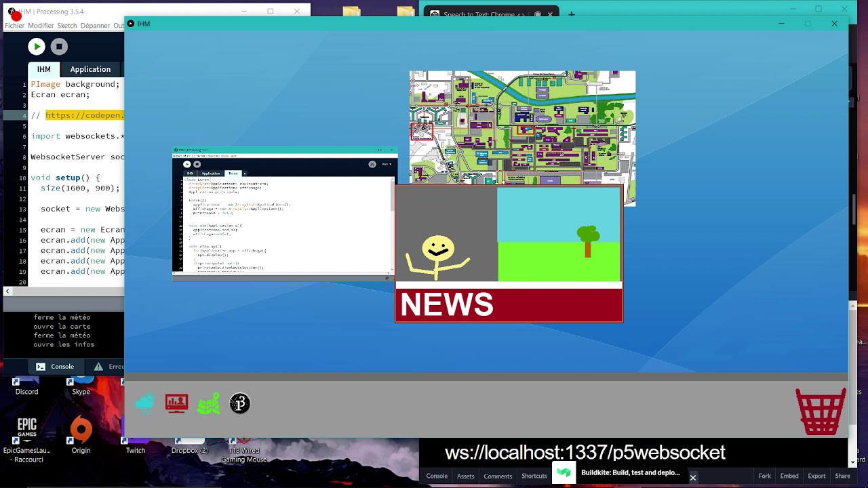
Task: Open the Comments button in footer
Action: click(498, 476)
